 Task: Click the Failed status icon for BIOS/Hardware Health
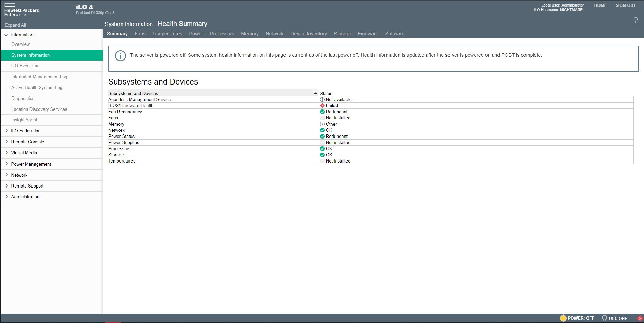(x=322, y=106)
